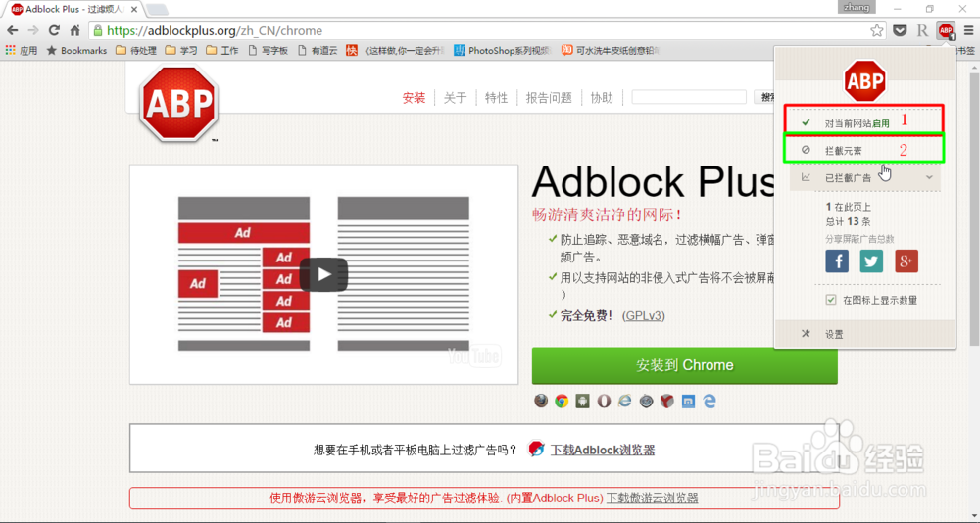Click the Maxthon browser icon
980x523 pixels.
688,401
